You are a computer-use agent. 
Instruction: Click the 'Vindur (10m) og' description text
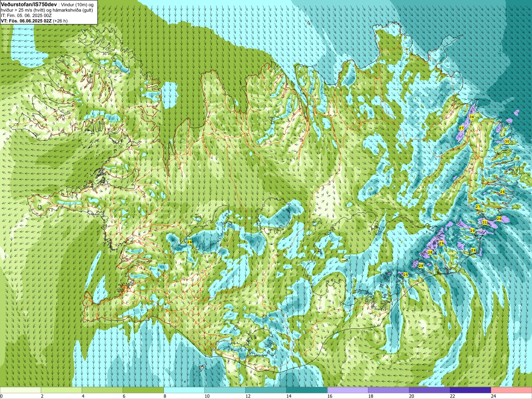[77, 4]
